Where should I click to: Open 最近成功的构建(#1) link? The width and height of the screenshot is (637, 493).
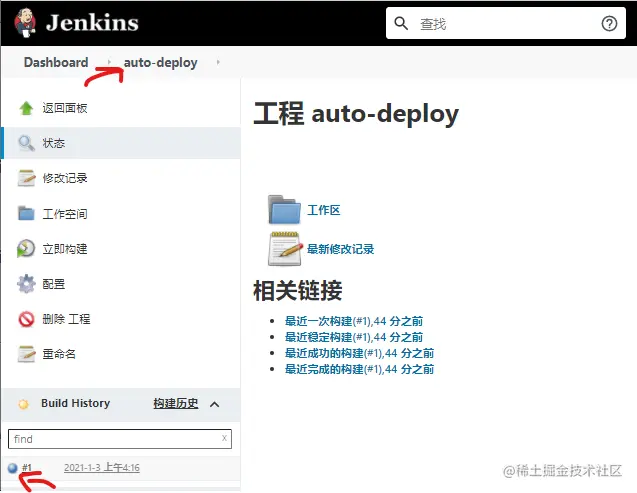click(359, 353)
